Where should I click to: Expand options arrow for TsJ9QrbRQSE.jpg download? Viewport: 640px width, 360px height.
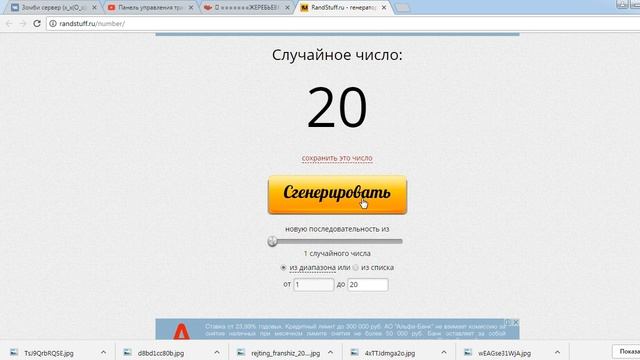(x=103, y=352)
